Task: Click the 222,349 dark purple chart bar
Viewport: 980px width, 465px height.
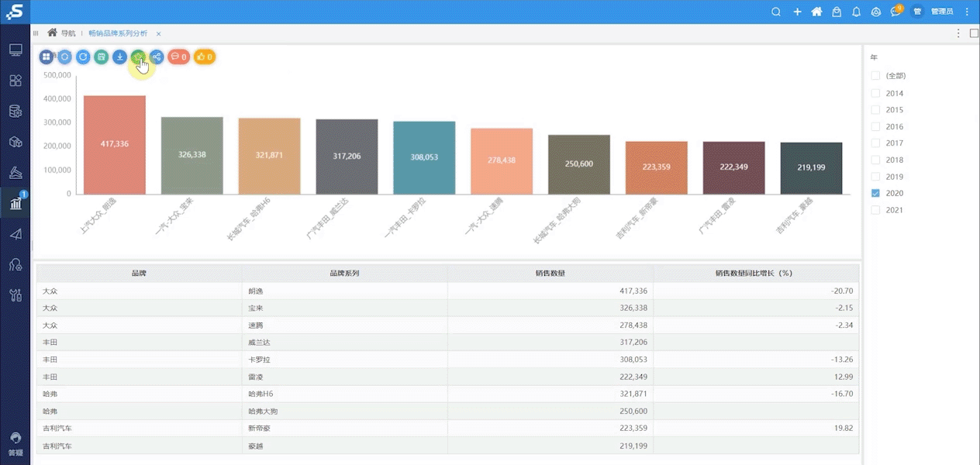Action: coord(733,167)
